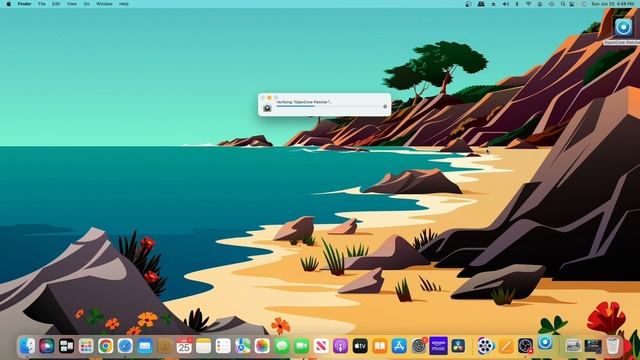The image size is (640, 360).
Task: Click the eject icon in the menu bar
Action: click(x=493, y=4)
